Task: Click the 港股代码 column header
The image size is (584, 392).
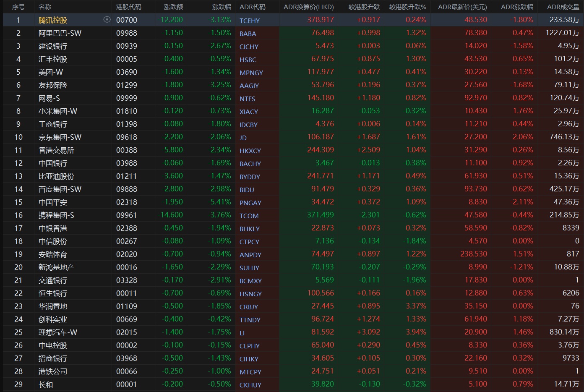Action: (x=129, y=7)
